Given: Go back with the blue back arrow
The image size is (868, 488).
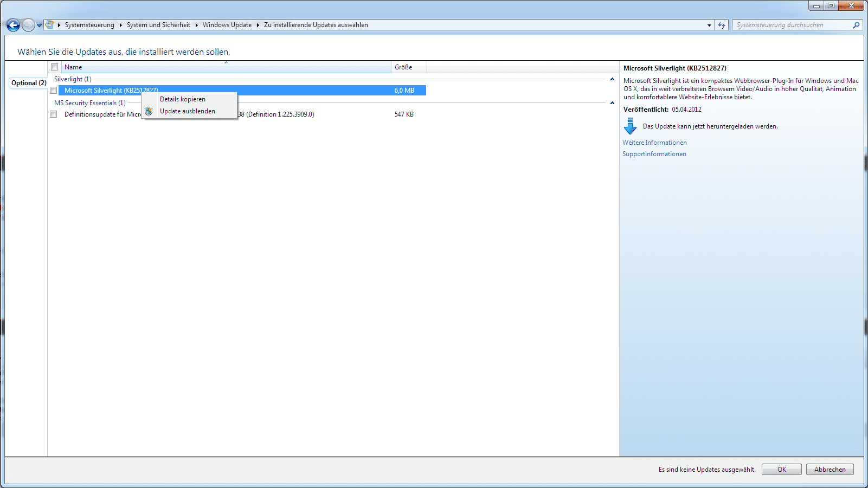Looking at the screenshot, I should click(x=14, y=25).
